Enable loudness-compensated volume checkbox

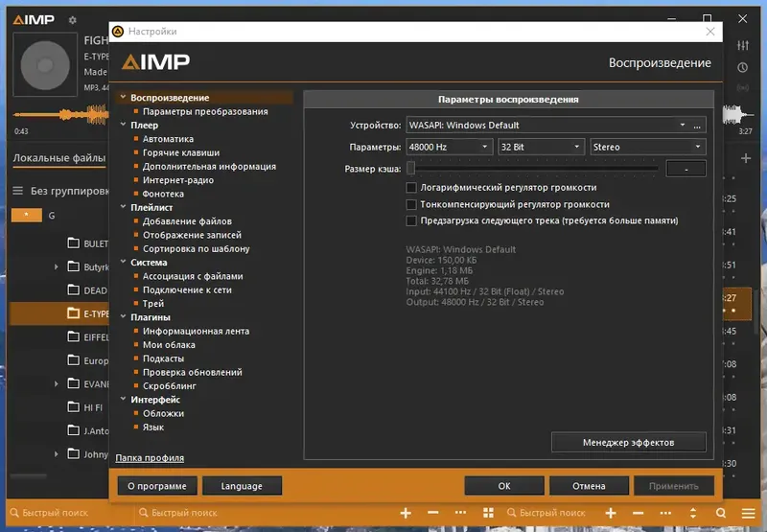click(411, 204)
